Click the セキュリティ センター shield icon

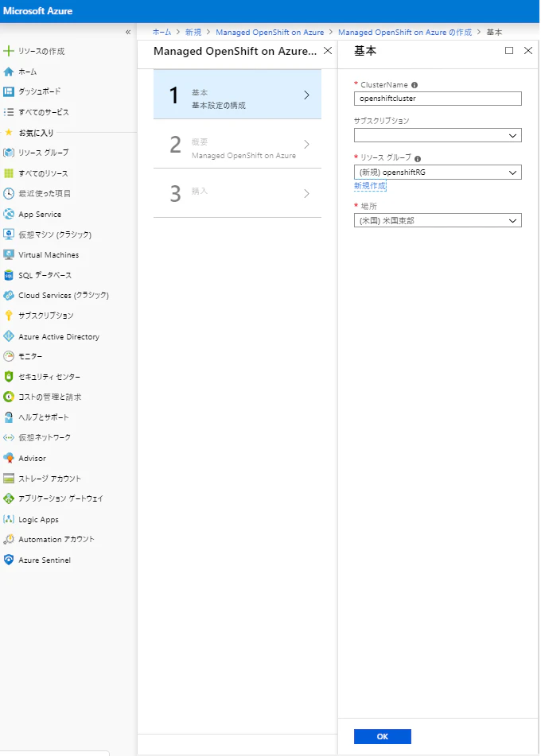pos(8,377)
